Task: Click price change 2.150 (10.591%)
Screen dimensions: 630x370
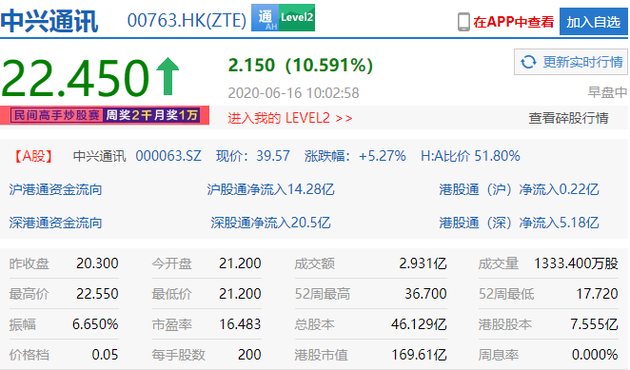Action: tap(301, 65)
